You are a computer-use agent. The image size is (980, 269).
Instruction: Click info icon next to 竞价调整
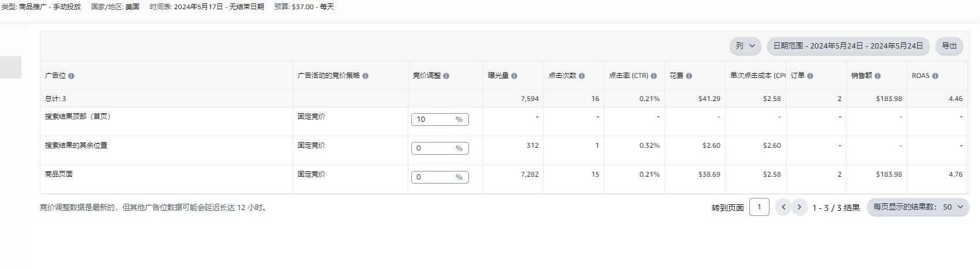[446, 76]
